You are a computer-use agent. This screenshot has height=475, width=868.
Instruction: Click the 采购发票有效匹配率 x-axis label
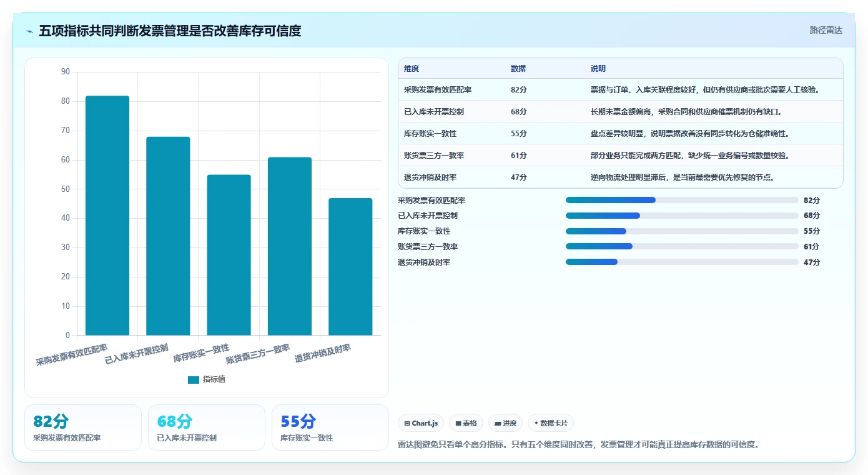tap(72, 354)
